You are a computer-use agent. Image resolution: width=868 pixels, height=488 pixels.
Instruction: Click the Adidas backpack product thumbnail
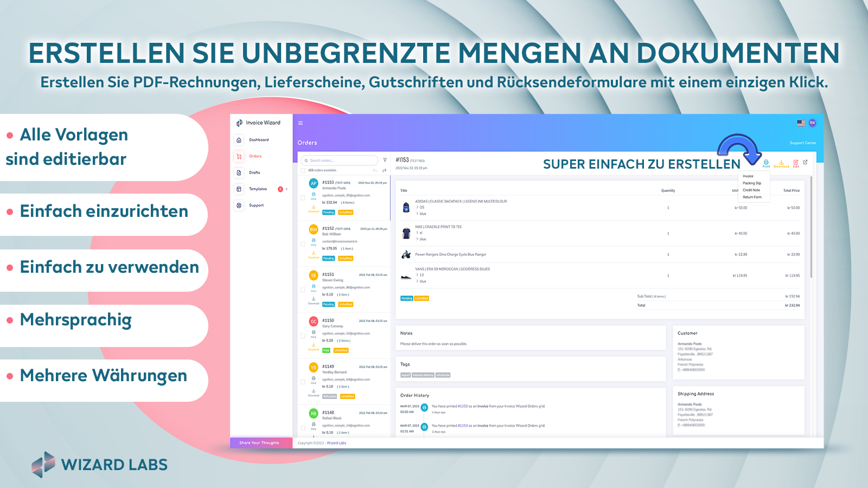point(406,207)
